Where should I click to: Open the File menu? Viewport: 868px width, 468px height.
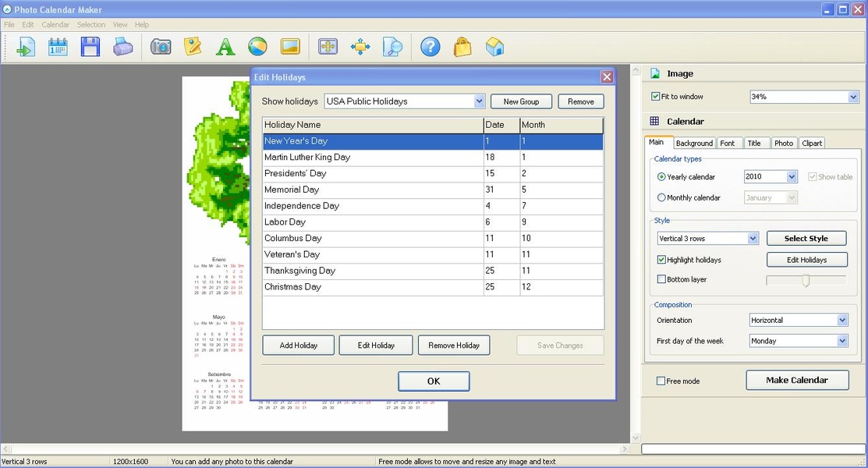(9, 24)
